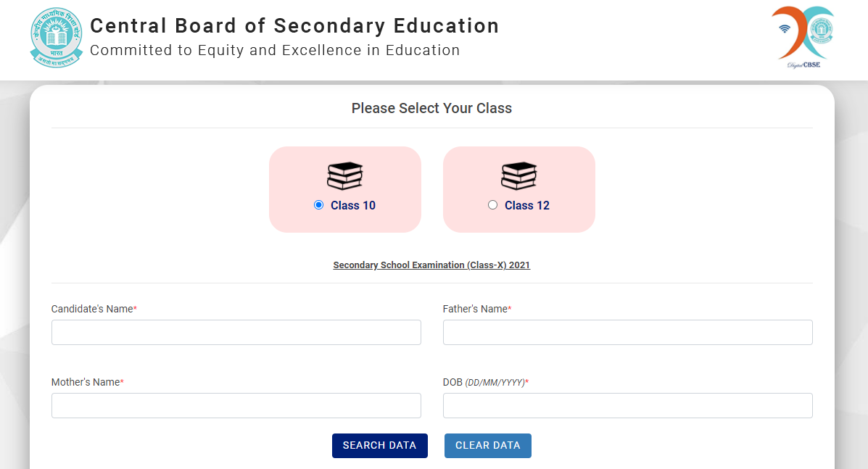Click the Class 12 label text
The height and width of the screenshot is (469, 868).
tap(527, 206)
